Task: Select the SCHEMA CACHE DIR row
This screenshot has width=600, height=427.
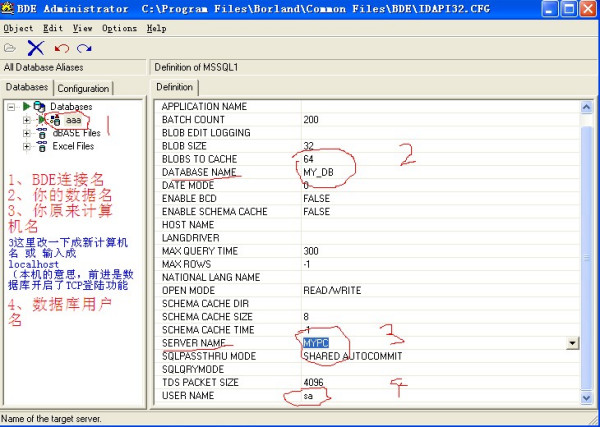Action: (367, 303)
